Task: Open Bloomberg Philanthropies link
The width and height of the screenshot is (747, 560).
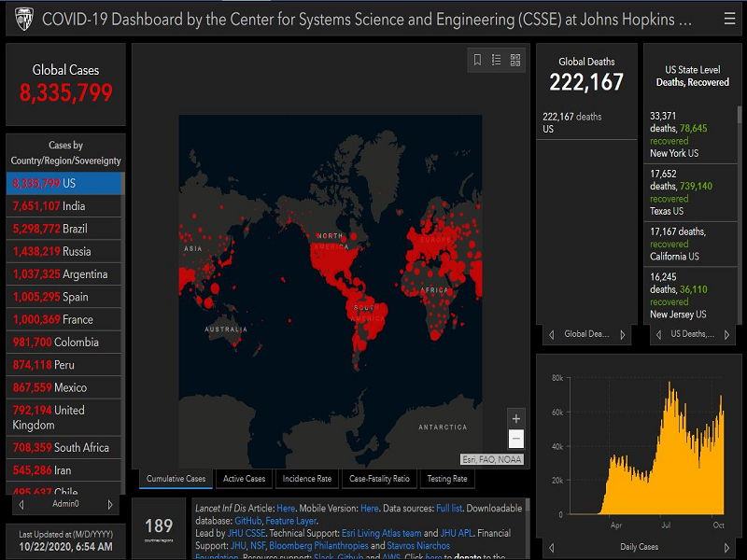Action: click(318, 546)
